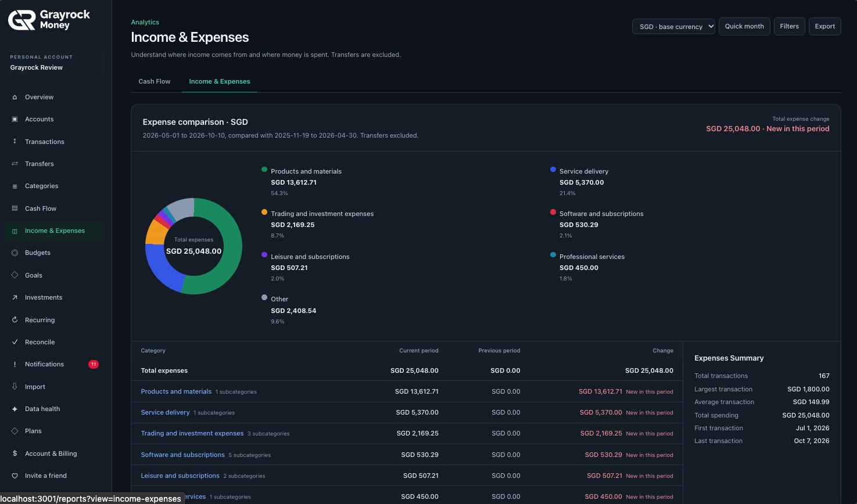The width and height of the screenshot is (857, 504).
Task: Open Software and subscriptions category link
Action: [182, 455]
